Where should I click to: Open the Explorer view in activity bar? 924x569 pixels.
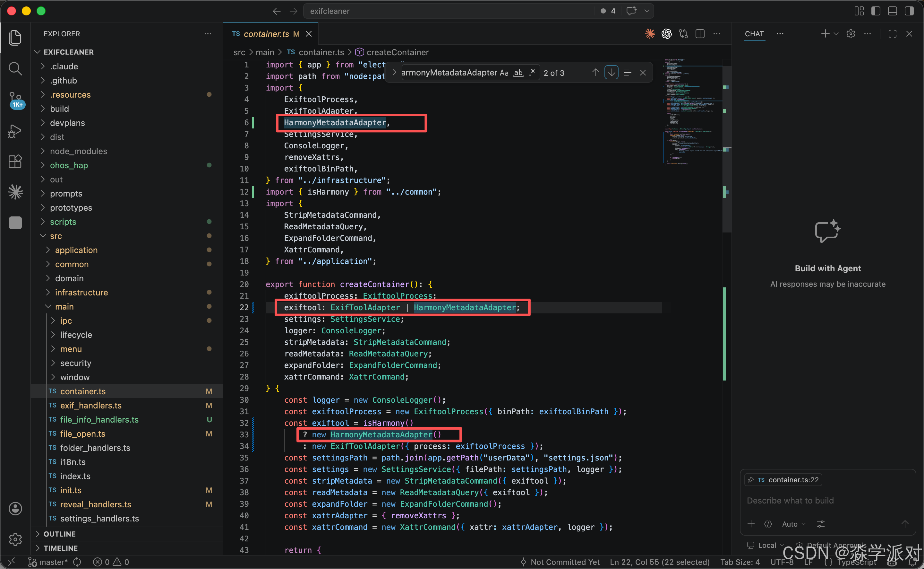pyautogui.click(x=15, y=38)
